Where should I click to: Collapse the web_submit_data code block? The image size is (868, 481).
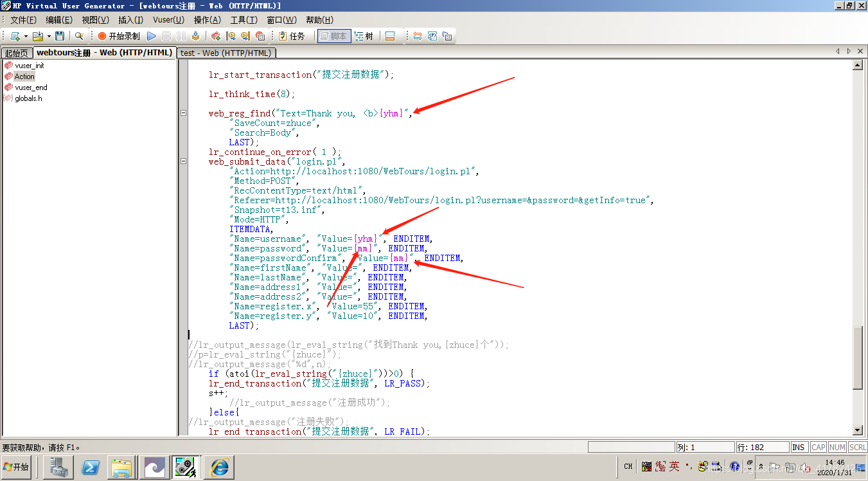[183, 161]
